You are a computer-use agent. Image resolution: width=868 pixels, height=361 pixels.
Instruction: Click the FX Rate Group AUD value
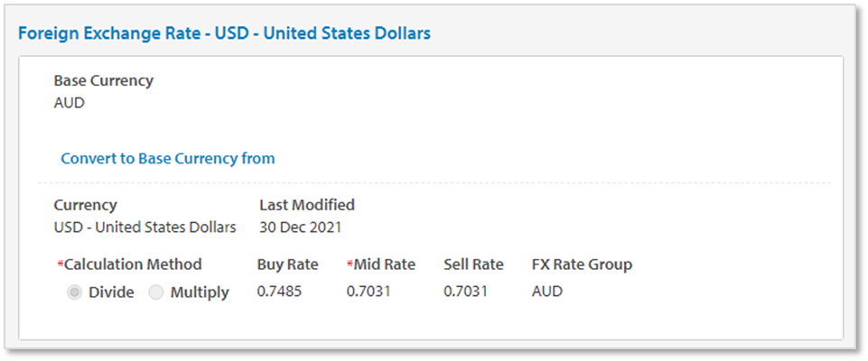coord(546,292)
